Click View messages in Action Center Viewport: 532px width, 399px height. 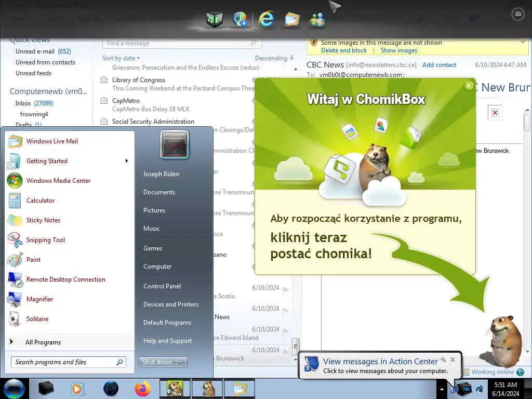click(x=380, y=362)
